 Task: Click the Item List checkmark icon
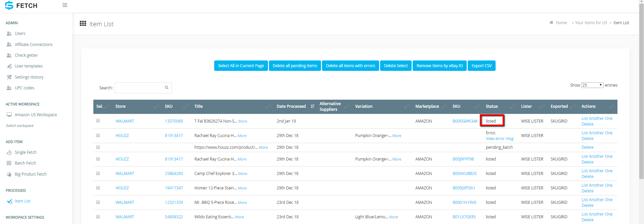point(9,201)
